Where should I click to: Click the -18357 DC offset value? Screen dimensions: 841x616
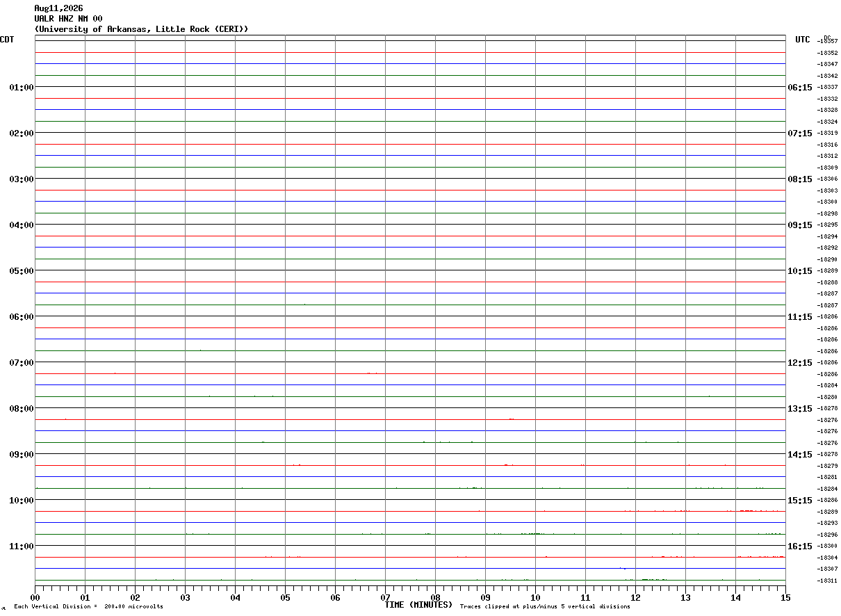pos(827,41)
